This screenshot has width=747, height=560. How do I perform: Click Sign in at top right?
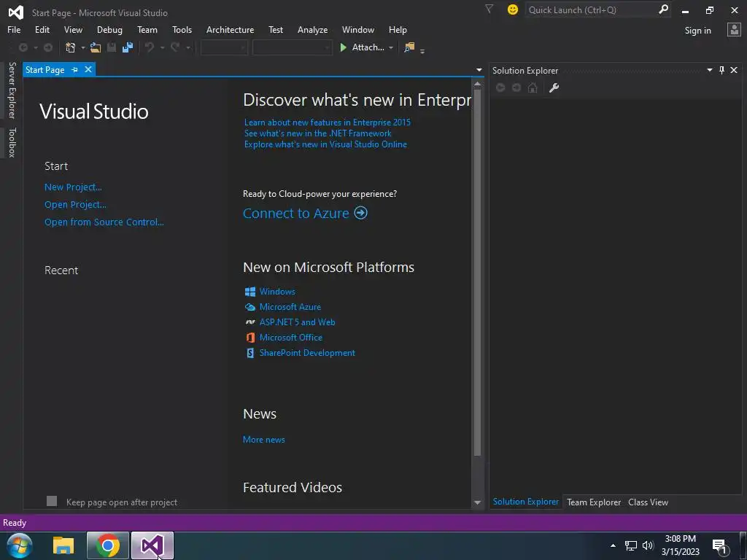[697, 31]
